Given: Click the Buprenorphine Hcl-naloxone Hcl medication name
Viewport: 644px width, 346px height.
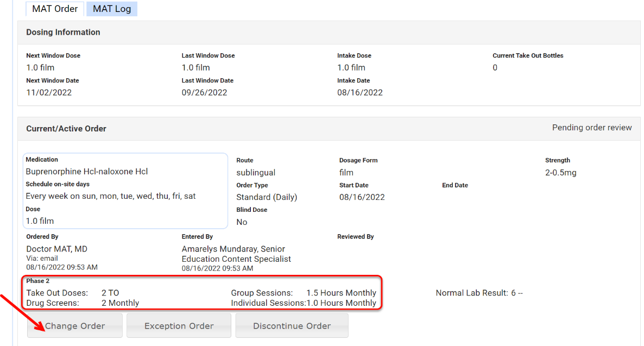Looking at the screenshot, I should point(87,172).
